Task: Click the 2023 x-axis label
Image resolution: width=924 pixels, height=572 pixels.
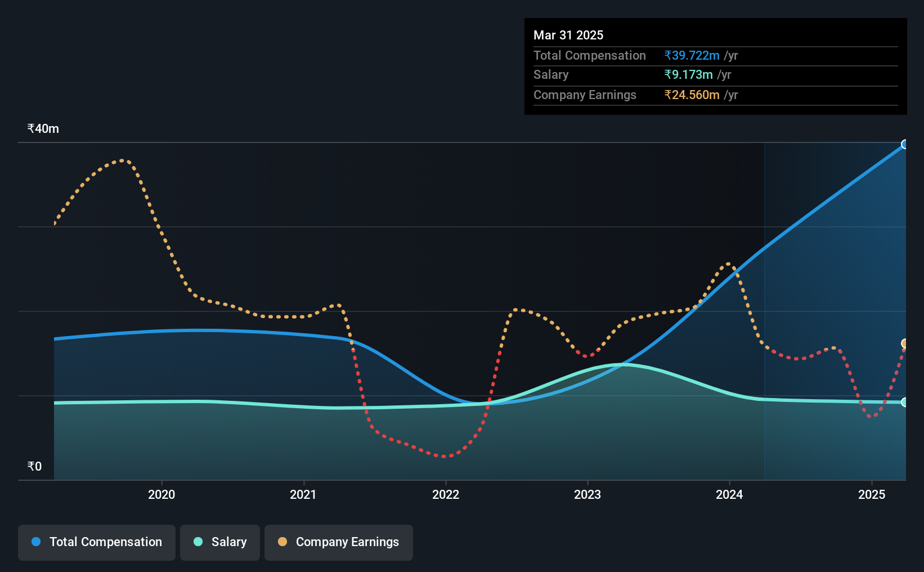Action: point(587,494)
